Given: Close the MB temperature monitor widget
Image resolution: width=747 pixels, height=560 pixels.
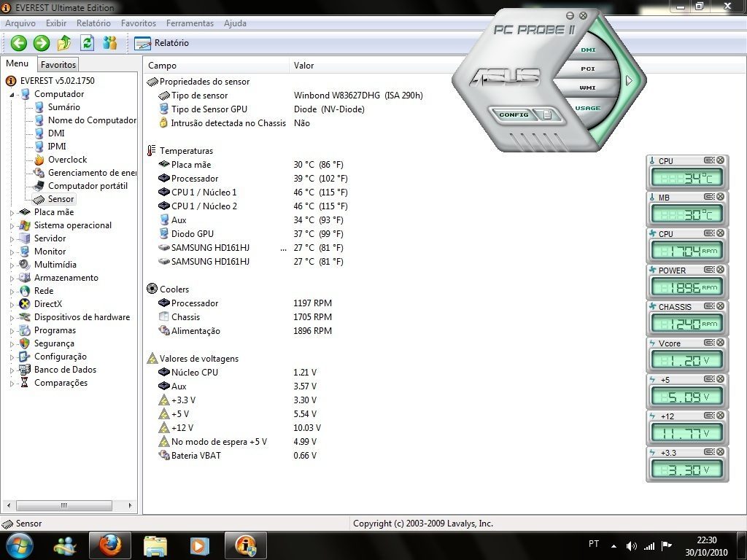Looking at the screenshot, I should pyautogui.click(x=720, y=197).
